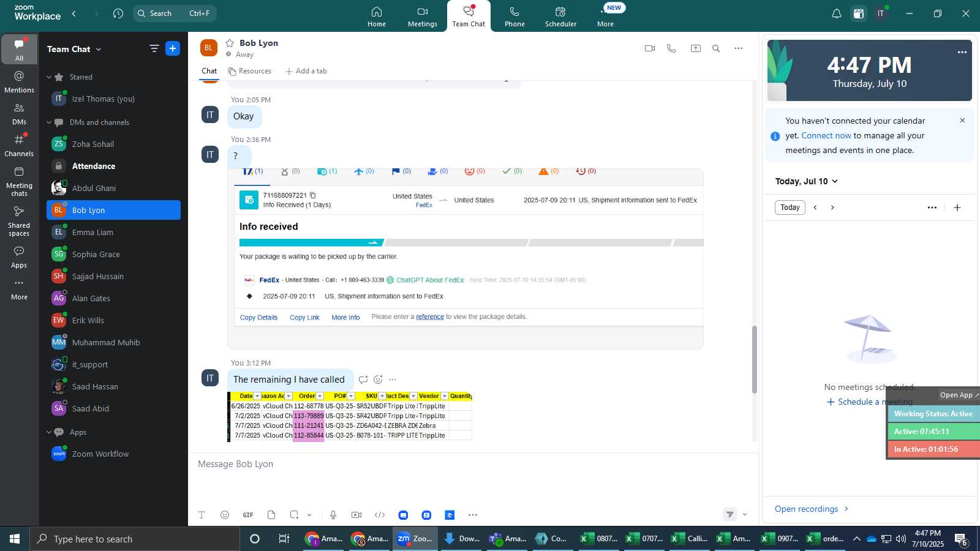Open the GIF picker

click(248, 515)
